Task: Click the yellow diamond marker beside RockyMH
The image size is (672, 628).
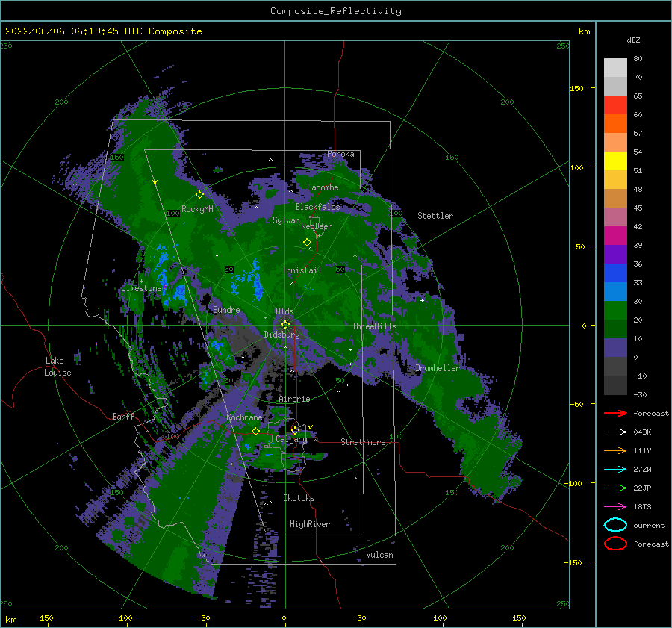Action: click(199, 195)
